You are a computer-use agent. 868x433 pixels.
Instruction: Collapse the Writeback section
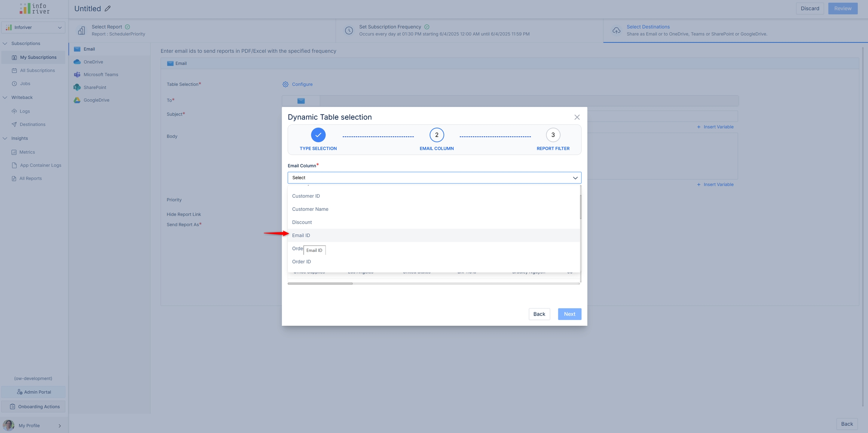coord(5,98)
